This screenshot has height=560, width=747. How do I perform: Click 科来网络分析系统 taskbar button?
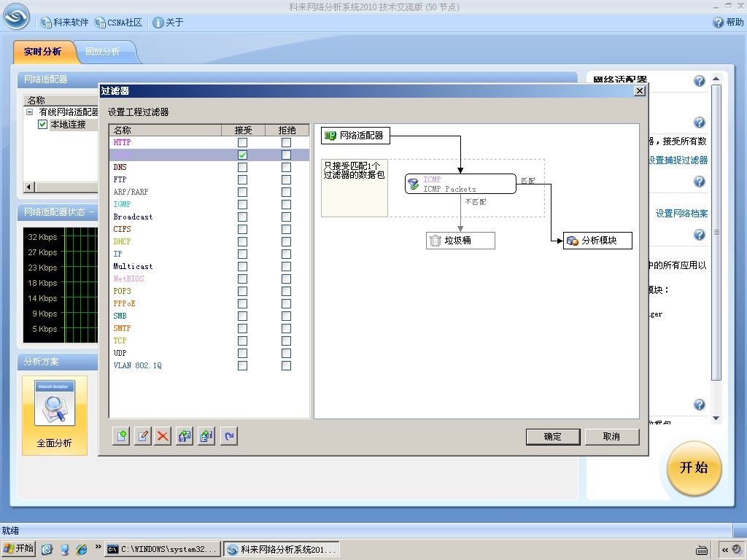pyautogui.click(x=282, y=550)
